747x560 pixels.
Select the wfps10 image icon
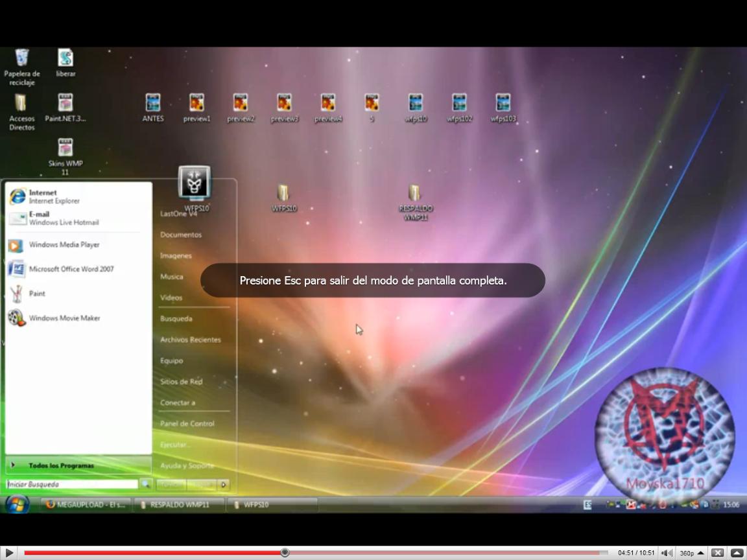(416, 108)
